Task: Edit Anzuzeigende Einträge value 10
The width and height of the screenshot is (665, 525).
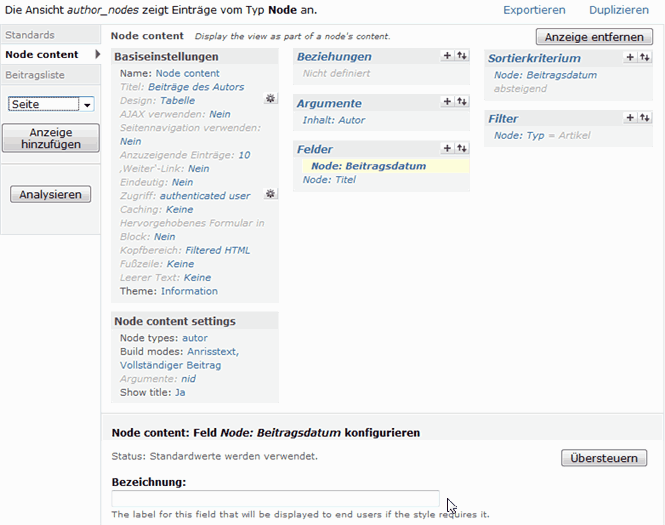Action: (x=244, y=155)
